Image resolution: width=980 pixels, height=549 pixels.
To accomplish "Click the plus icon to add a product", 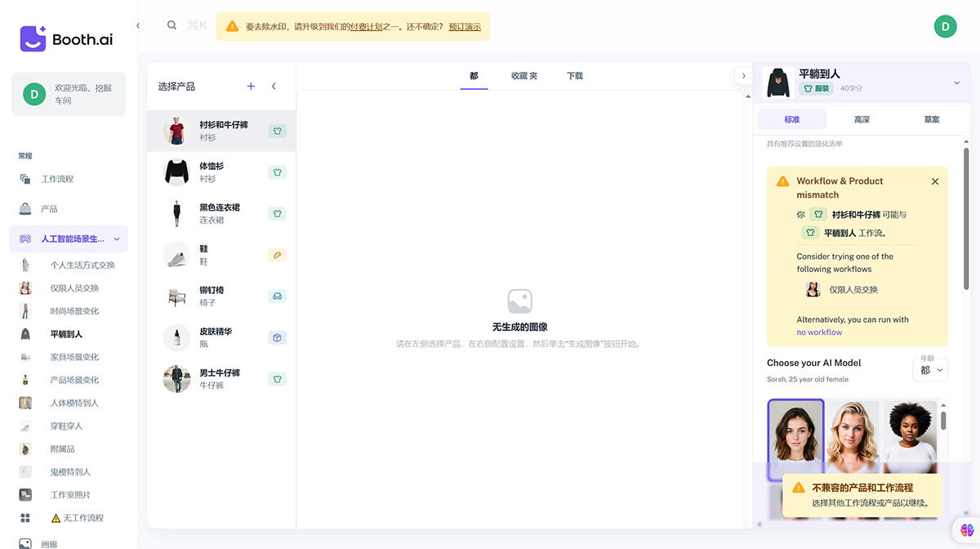I will (x=251, y=85).
